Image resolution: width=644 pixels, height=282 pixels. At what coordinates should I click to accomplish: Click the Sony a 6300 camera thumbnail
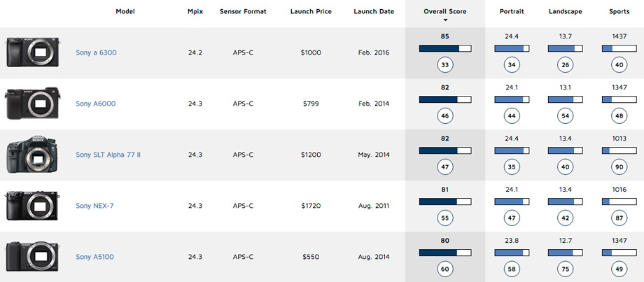point(33,52)
